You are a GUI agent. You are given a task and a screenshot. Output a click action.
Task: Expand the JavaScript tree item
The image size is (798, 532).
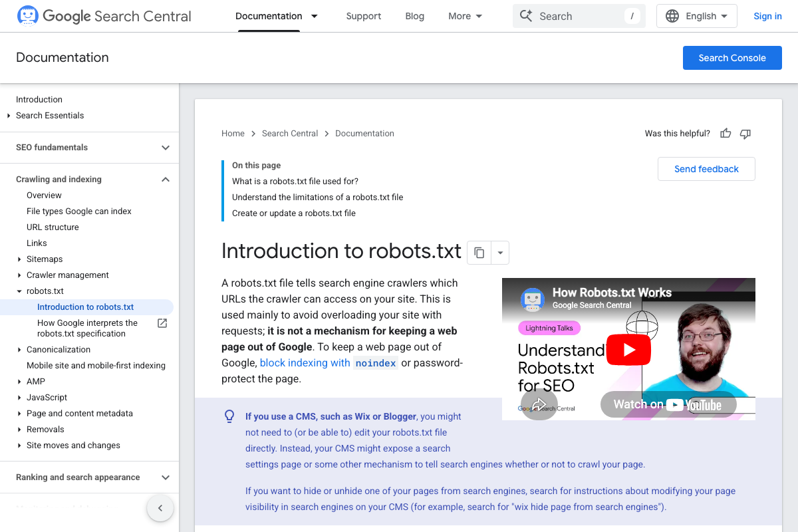tap(19, 398)
